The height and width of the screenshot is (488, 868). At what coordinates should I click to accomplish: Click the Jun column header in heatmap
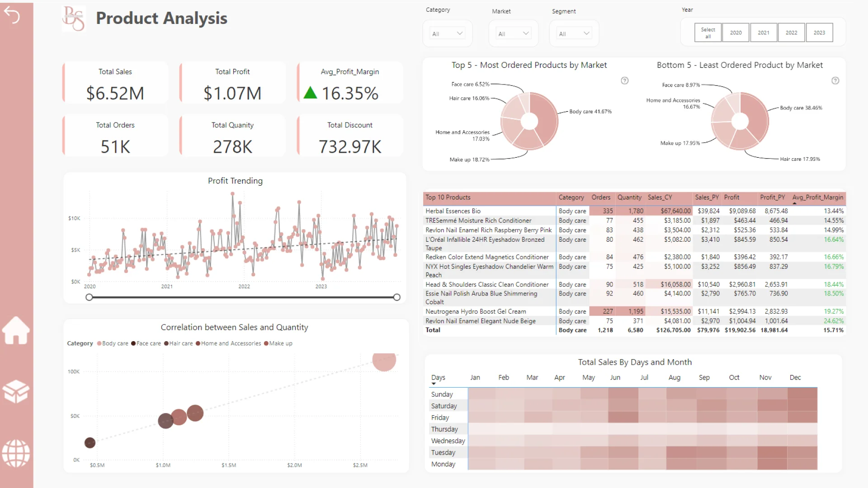coord(615,377)
